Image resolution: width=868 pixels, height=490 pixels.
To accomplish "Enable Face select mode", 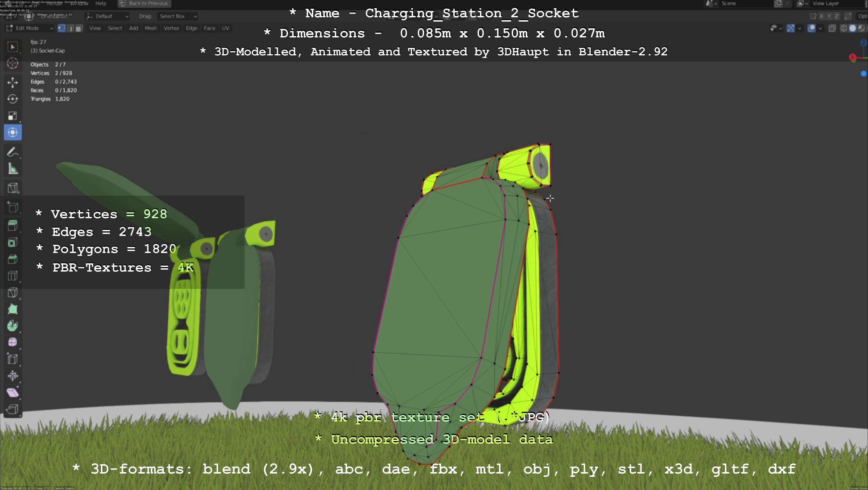I will (79, 28).
